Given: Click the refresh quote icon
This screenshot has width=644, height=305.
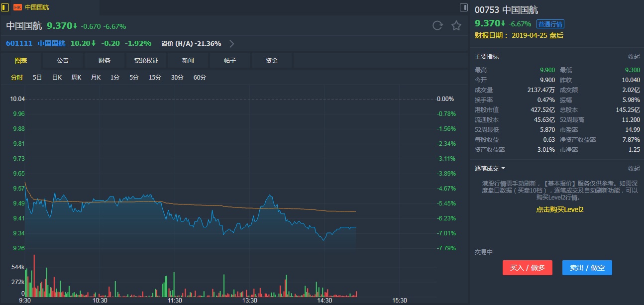Looking at the screenshot, I should 437,26.
